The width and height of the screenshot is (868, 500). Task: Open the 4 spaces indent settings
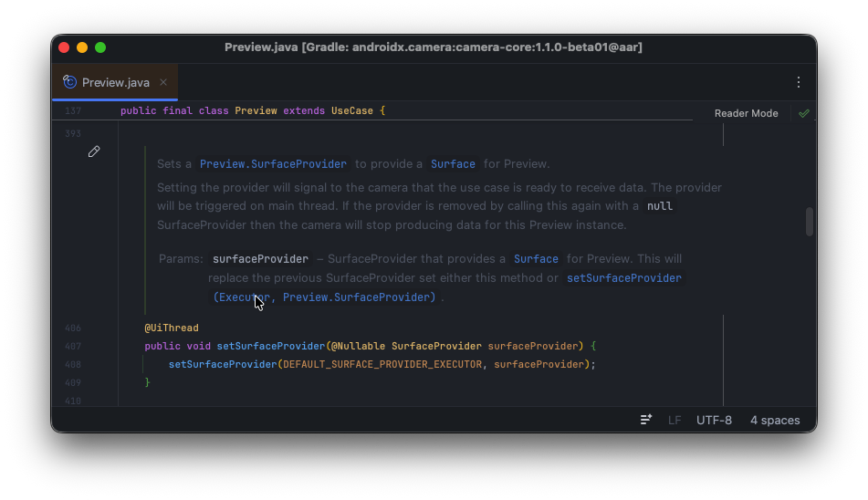click(x=775, y=420)
